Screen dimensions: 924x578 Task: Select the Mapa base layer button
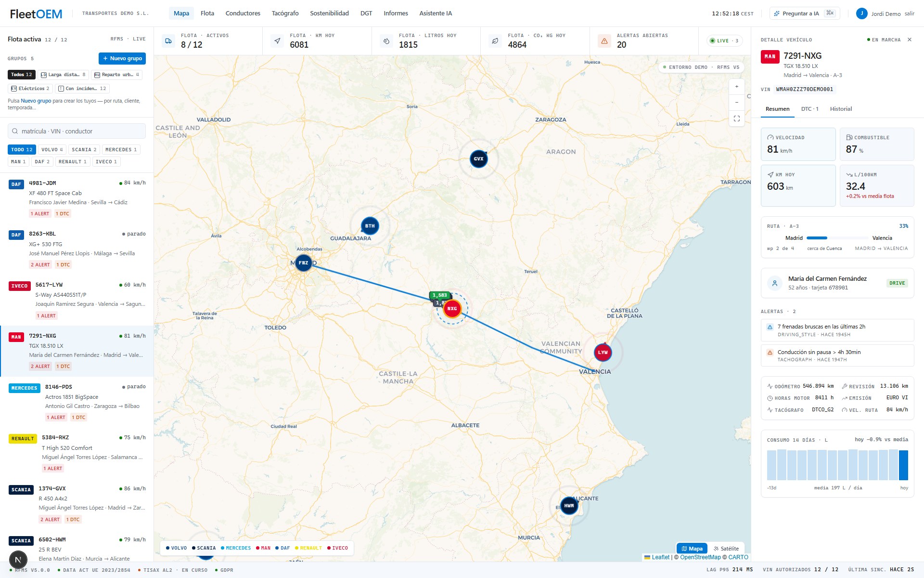(692, 549)
